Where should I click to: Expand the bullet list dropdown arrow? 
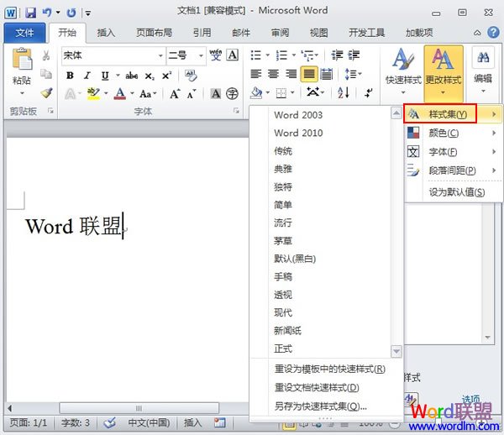(x=268, y=55)
